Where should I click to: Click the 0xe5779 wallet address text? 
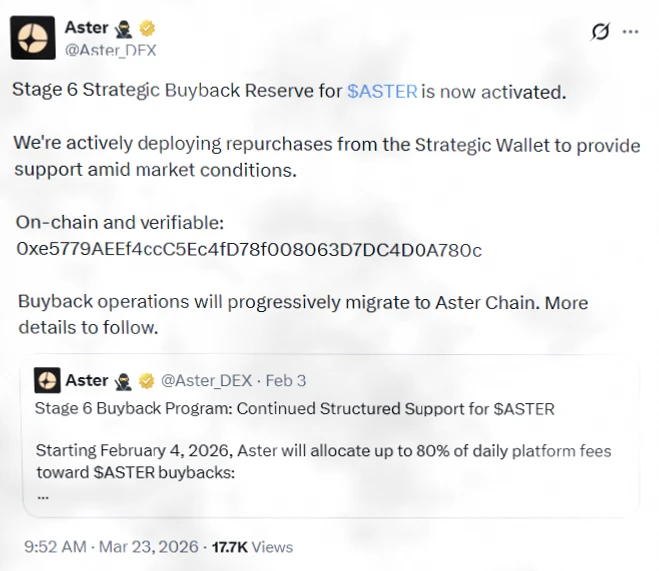[x=249, y=249]
